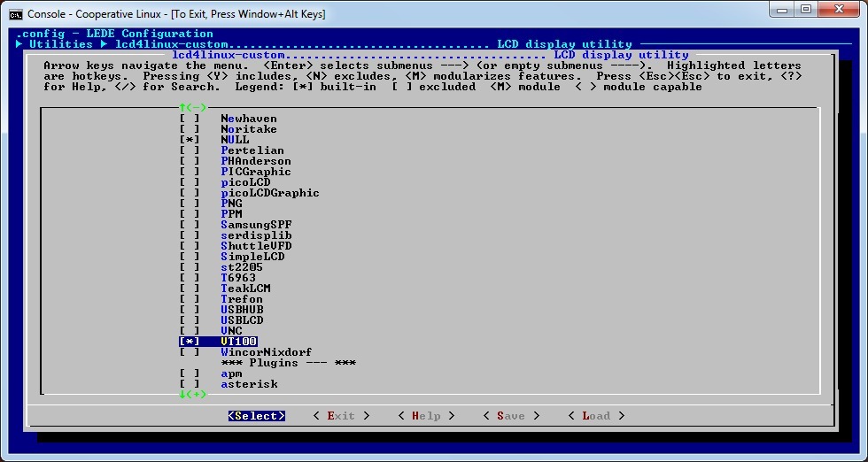868x462 pixels.
Task: Enable the TeakLCM driver checkbox
Action: click(190, 289)
